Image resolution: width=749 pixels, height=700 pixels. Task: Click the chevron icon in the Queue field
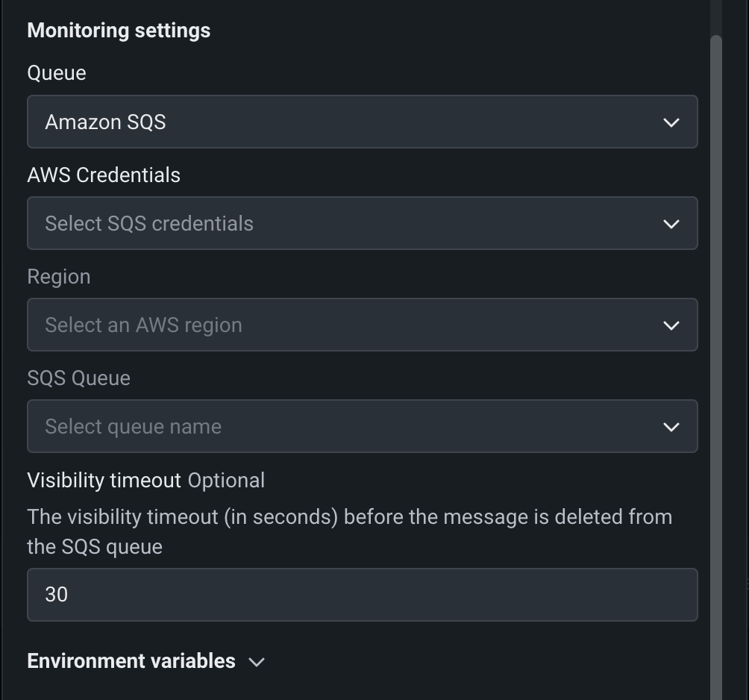(x=671, y=122)
